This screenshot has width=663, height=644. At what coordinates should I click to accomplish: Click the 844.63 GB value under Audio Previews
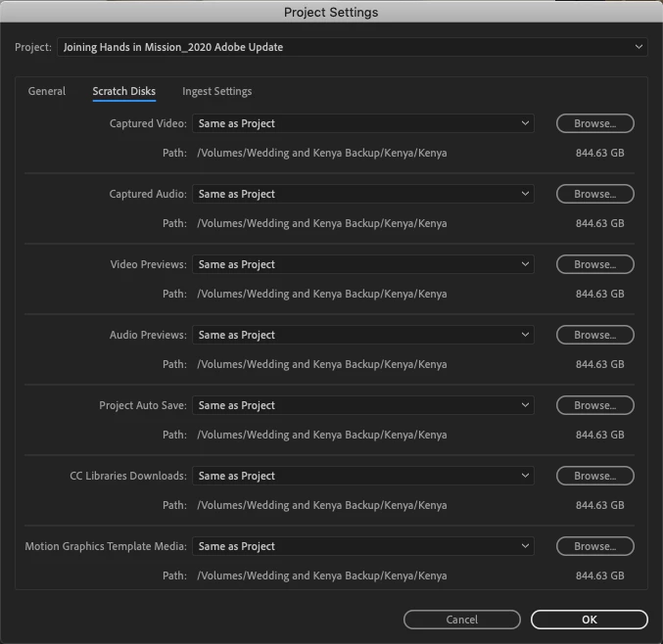pos(599,364)
